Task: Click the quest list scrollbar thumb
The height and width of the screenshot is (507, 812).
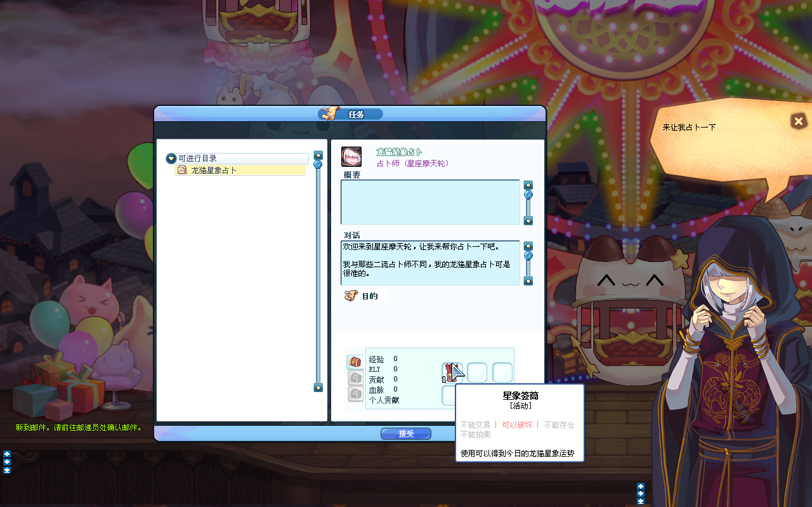Action: click(x=318, y=164)
